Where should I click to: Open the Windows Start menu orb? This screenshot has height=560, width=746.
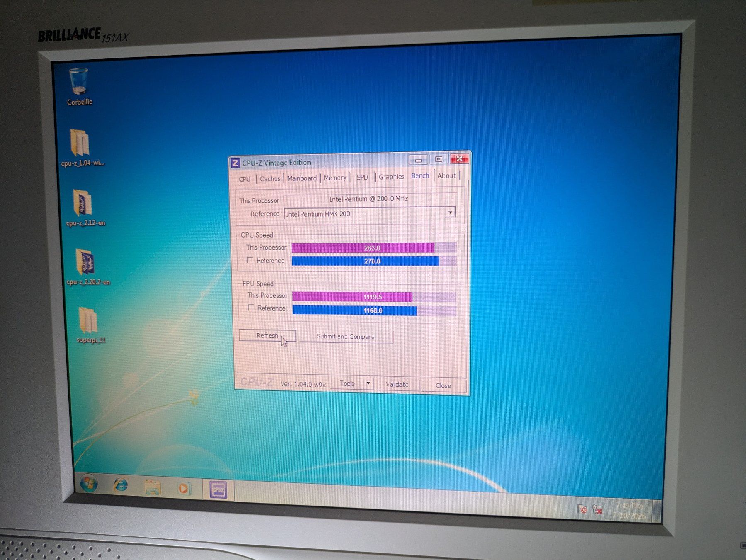click(x=88, y=483)
